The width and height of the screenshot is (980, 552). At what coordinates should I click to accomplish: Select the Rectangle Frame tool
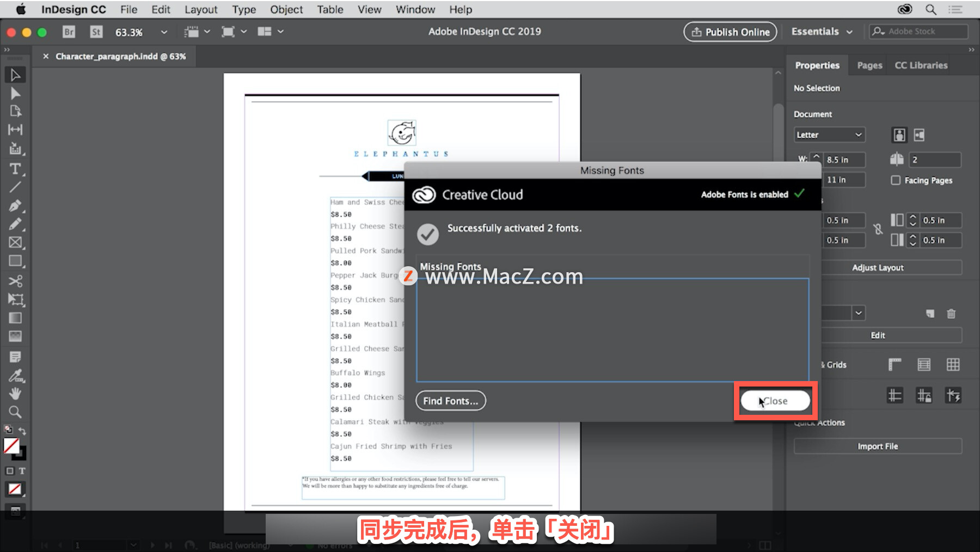(15, 242)
